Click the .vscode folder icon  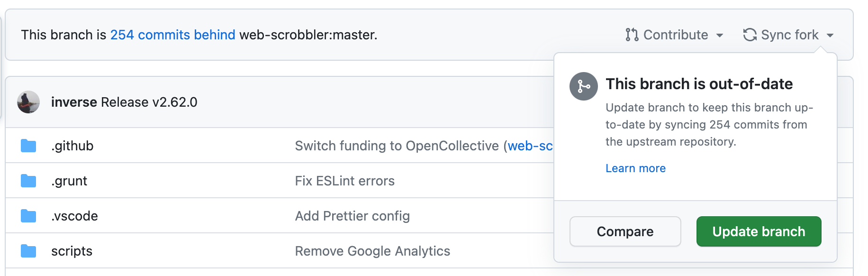point(28,216)
